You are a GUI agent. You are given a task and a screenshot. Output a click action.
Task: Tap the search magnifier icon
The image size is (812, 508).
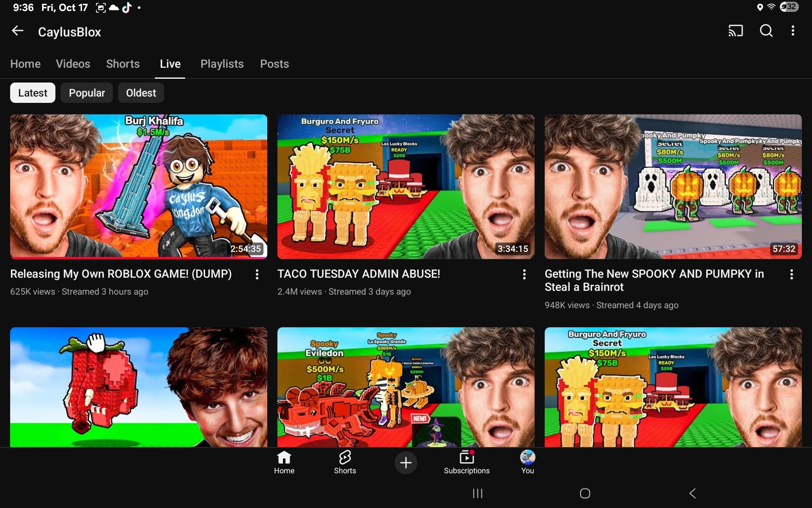(766, 31)
